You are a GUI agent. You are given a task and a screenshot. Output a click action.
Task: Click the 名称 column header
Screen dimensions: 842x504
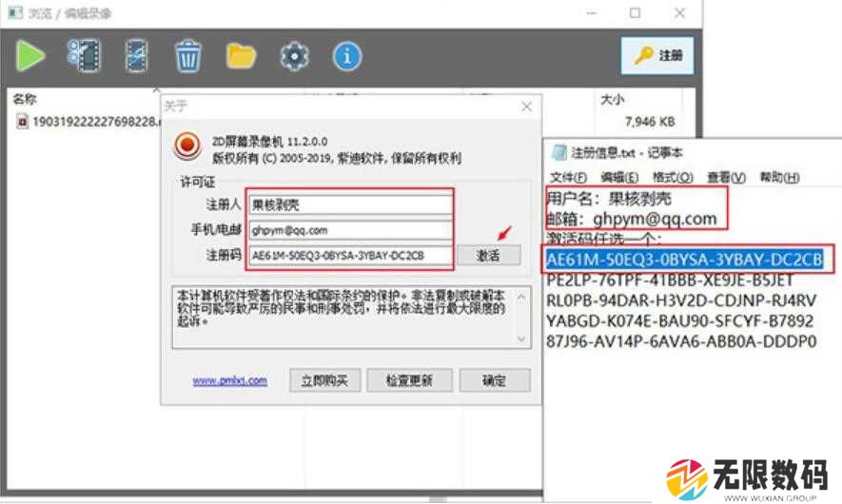click(x=25, y=99)
